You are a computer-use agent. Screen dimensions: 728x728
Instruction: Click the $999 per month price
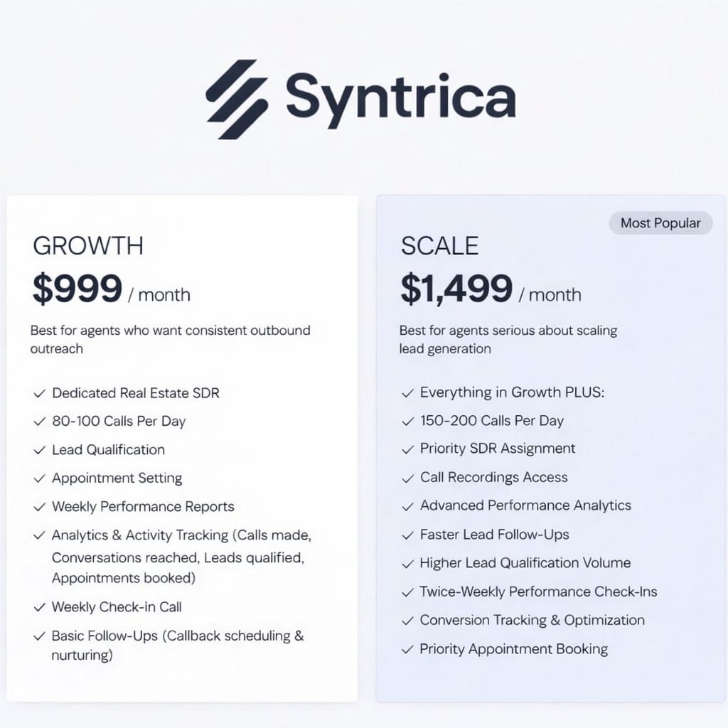(x=111, y=290)
